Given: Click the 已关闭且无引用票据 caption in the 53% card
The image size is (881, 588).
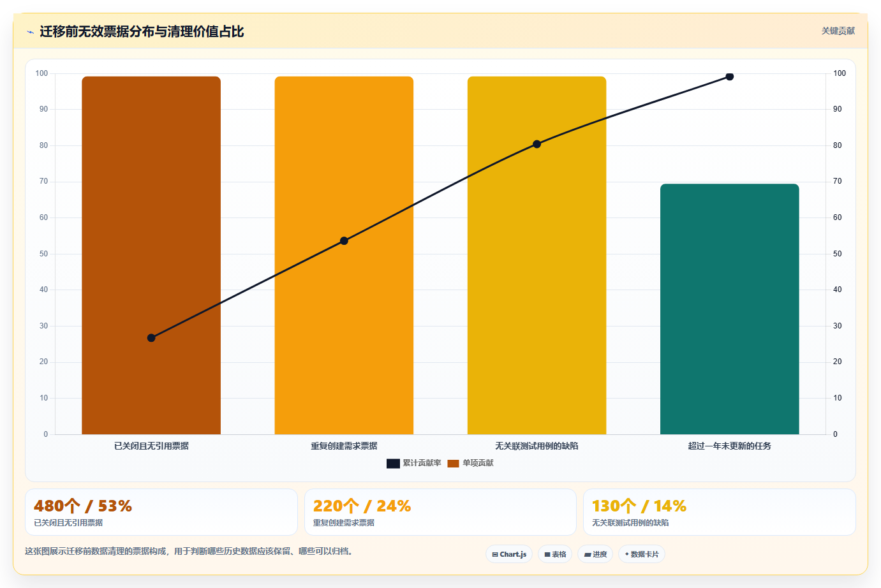Looking at the screenshot, I should pyautogui.click(x=68, y=523).
